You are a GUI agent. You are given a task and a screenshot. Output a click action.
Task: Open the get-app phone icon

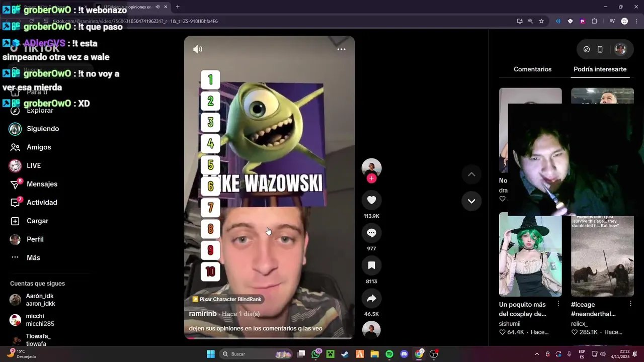[x=600, y=49]
